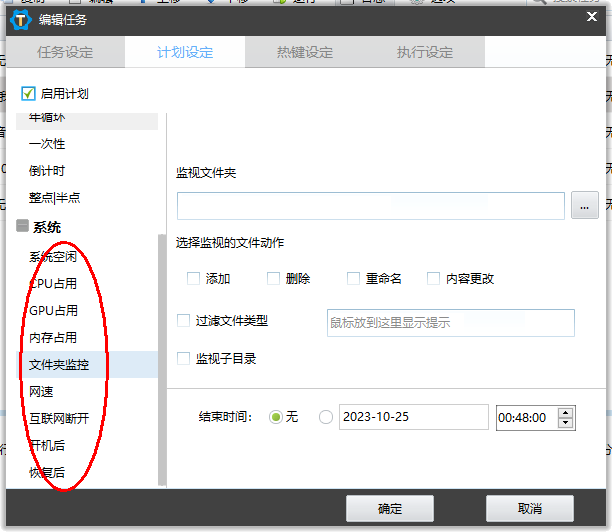The image size is (612, 532).
Task: Enable the 启用计划 checkbox
Action: click(28, 94)
